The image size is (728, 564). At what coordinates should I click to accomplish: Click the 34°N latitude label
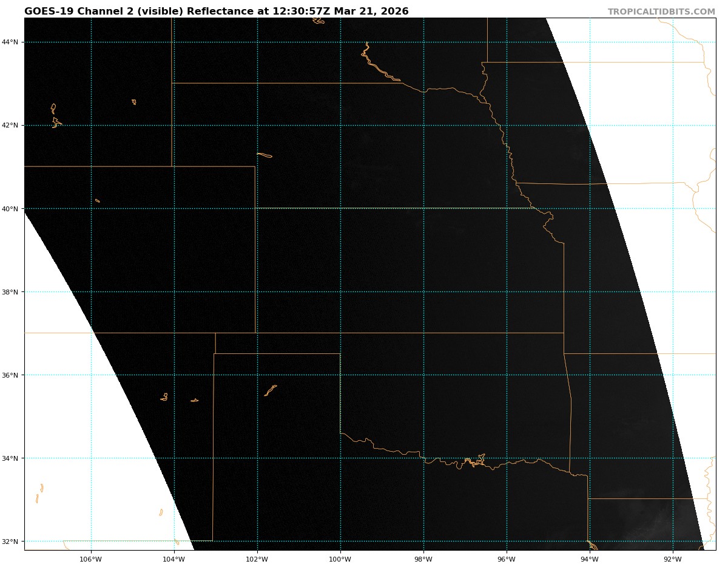click(x=10, y=458)
